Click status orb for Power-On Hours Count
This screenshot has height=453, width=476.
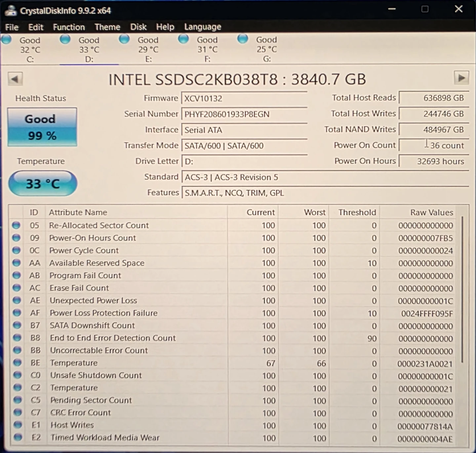16,238
